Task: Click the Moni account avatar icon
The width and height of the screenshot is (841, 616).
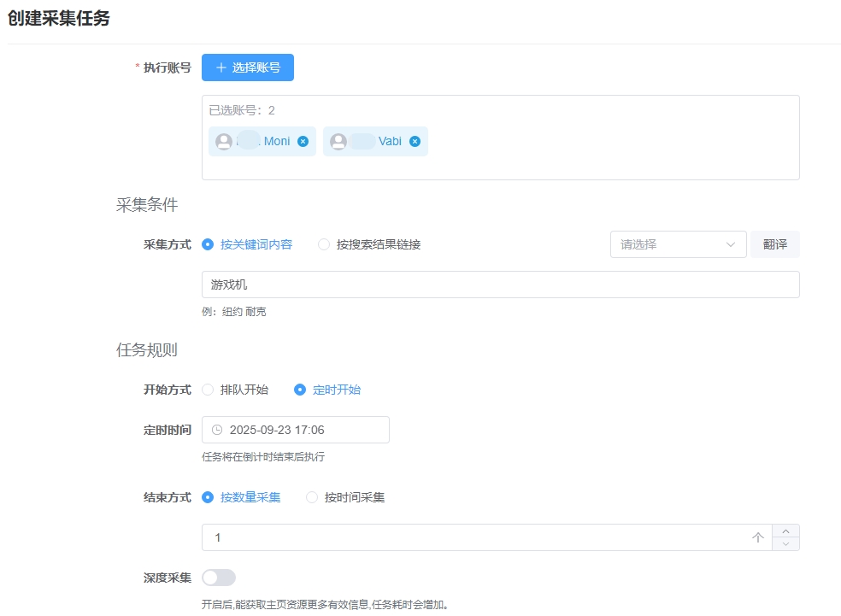Action: point(224,142)
